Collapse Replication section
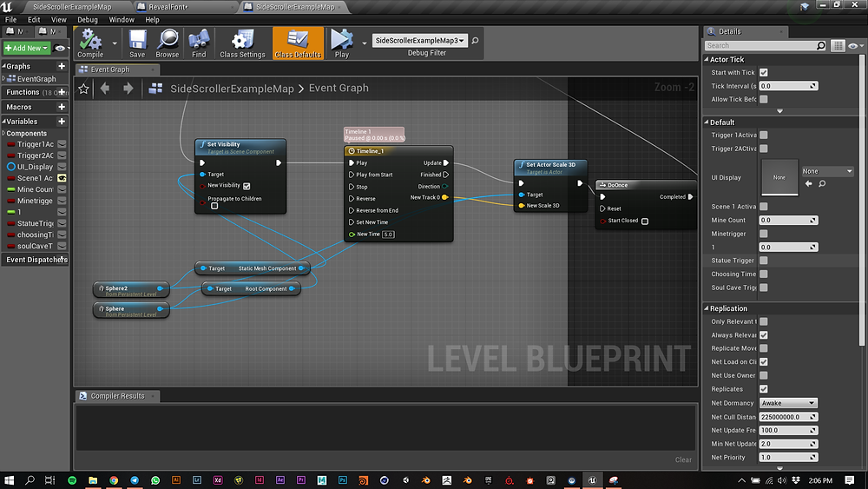 [x=707, y=308]
